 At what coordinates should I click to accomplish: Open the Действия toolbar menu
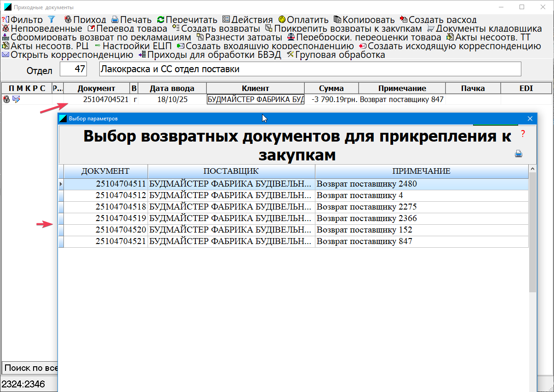[248, 20]
